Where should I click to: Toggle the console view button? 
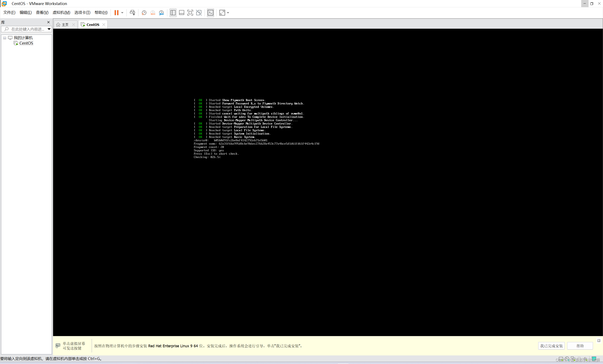click(x=210, y=13)
